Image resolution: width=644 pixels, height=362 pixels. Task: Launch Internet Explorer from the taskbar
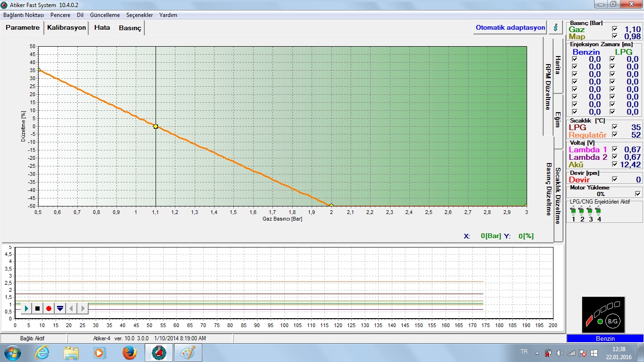(42, 353)
